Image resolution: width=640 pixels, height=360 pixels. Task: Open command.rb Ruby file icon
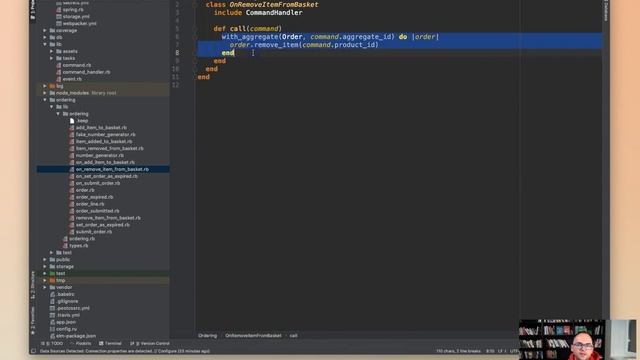click(59, 65)
